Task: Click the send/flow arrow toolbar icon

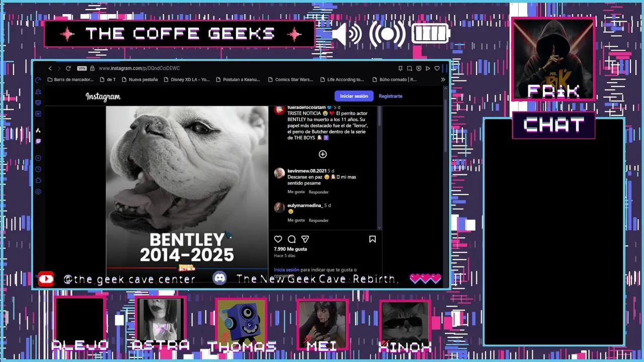Action: tap(428, 68)
